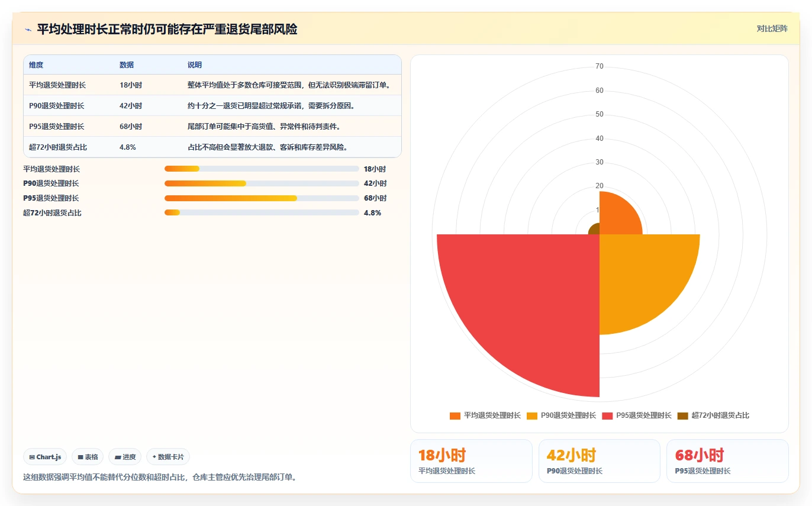812x506 pixels.
Task: Click the 进度 tag chip
Action: 125,457
